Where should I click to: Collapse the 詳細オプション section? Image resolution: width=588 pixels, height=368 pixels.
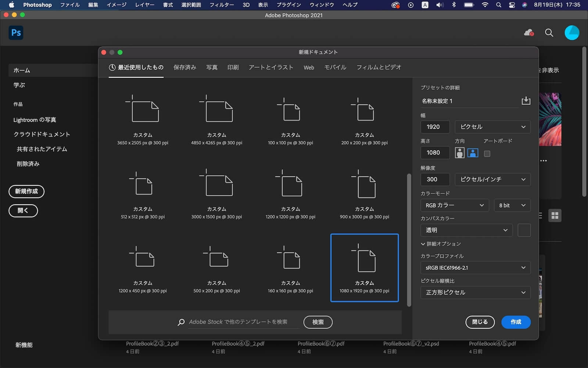[441, 244]
